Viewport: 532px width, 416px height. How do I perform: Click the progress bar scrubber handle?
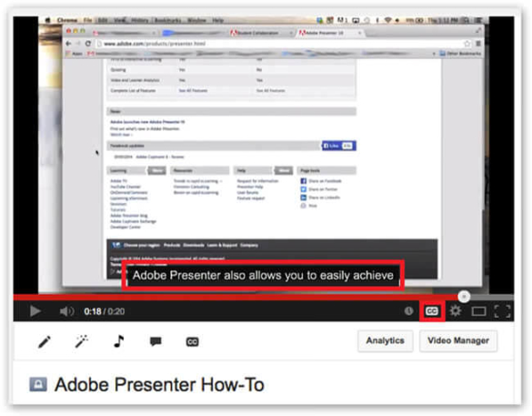(x=464, y=297)
